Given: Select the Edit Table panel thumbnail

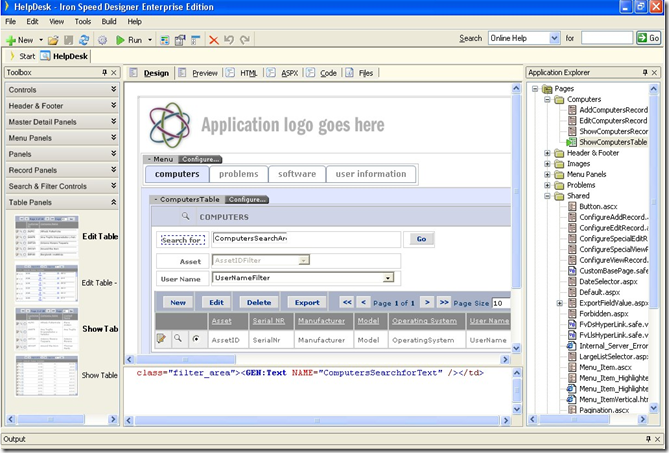Looking at the screenshot, I should pyautogui.click(x=45, y=237).
